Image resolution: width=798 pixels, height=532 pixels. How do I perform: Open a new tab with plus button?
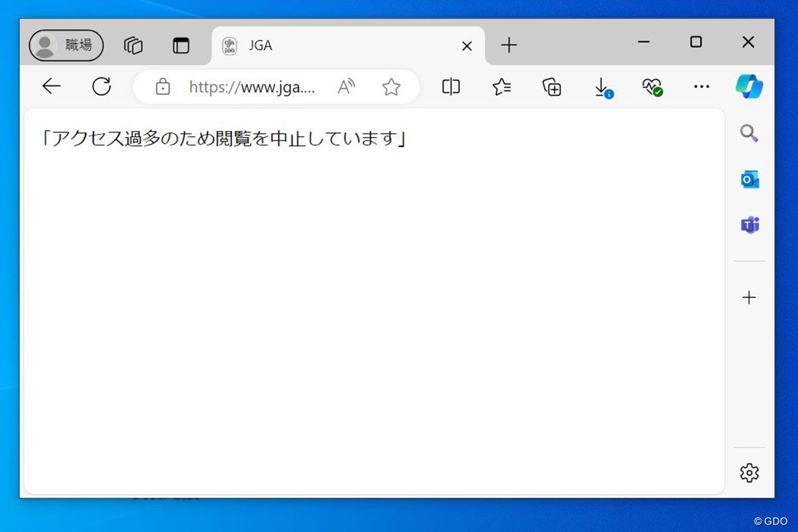pyautogui.click(x=509, y=45)
